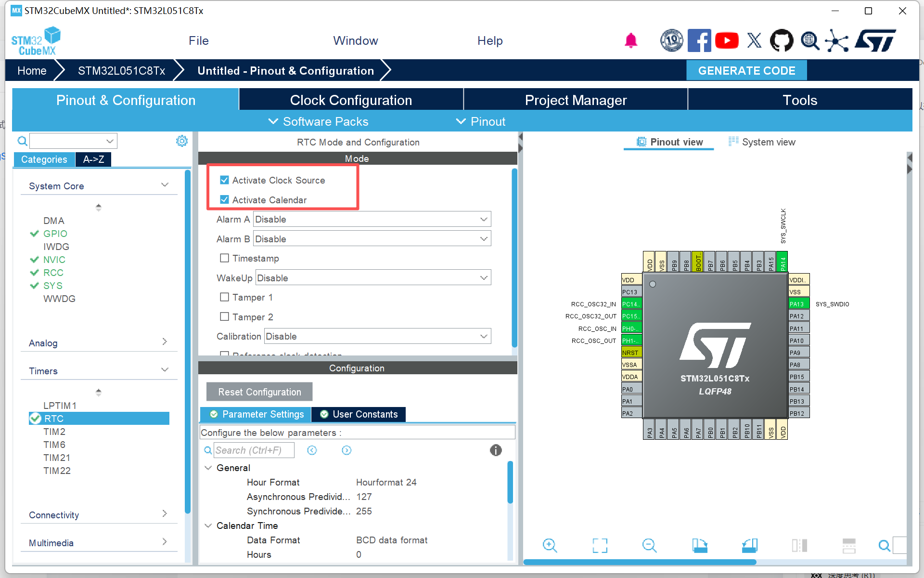Toggle the split view layout icon
The width and height of the screenshot is (924, 578).
(x=799, y=545)
